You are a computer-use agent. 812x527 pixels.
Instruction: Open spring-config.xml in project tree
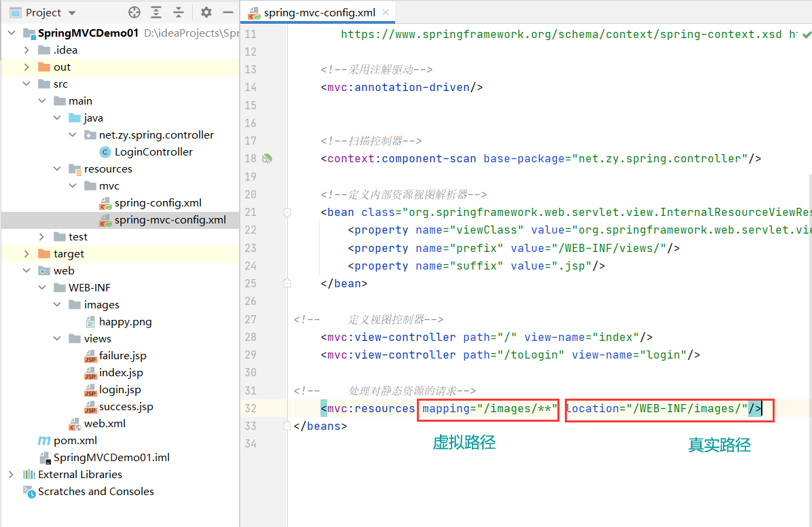[158, 202]
